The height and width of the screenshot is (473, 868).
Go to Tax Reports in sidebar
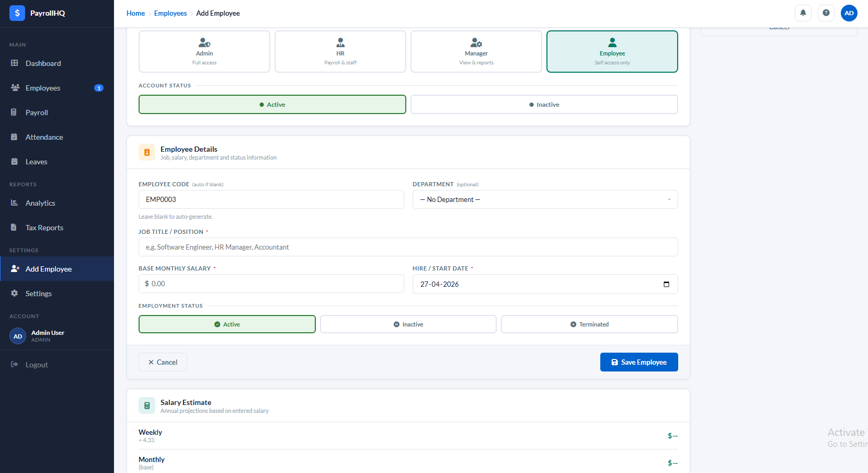pos(44,228)
